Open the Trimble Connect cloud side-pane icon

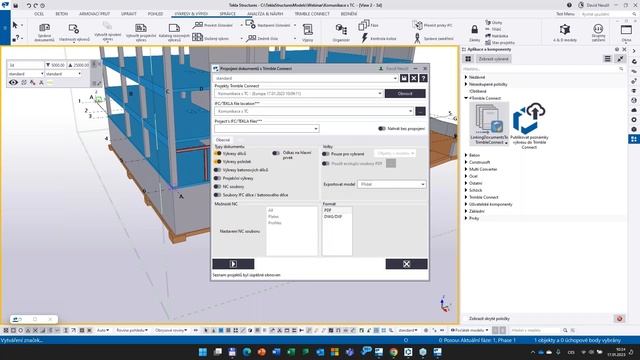(x=633, y=110)
